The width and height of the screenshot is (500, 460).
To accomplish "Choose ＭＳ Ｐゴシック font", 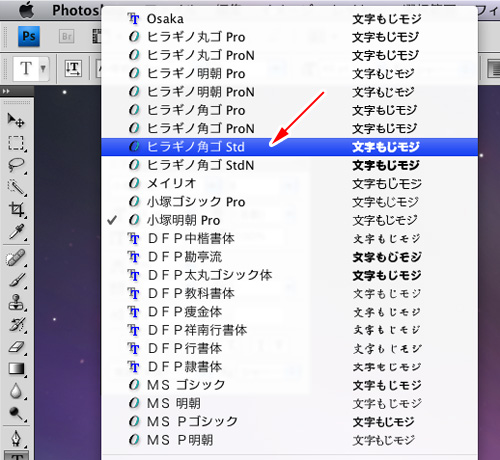I will click(x=289, y=422).
